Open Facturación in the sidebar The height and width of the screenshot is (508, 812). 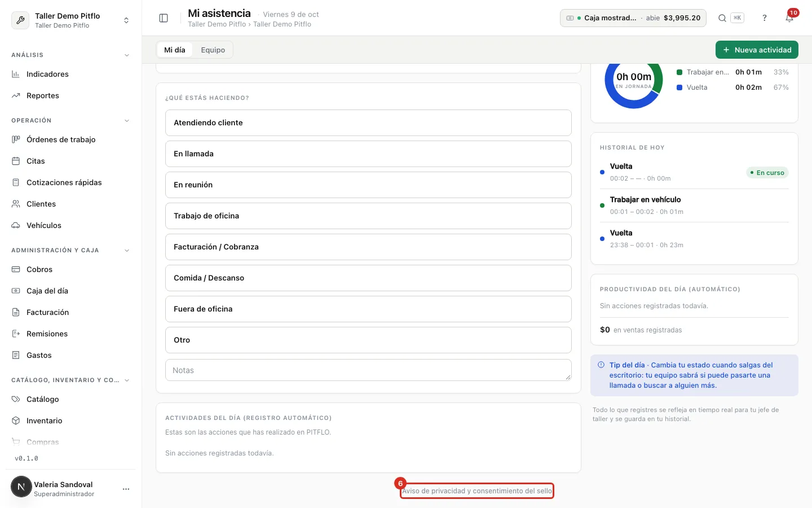tap(70, 312)
